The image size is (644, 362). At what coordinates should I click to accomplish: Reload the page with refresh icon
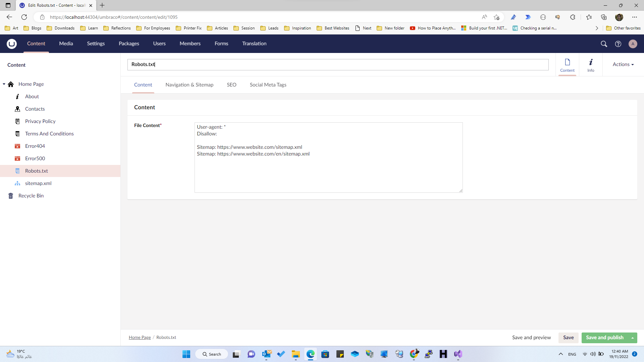click(x=24, y=17)
